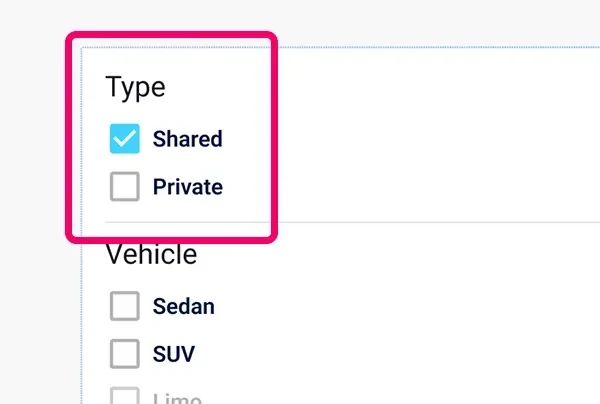Tick the Private type checkbox
Viewport: 600px width, 404px height.
[124, 186]
